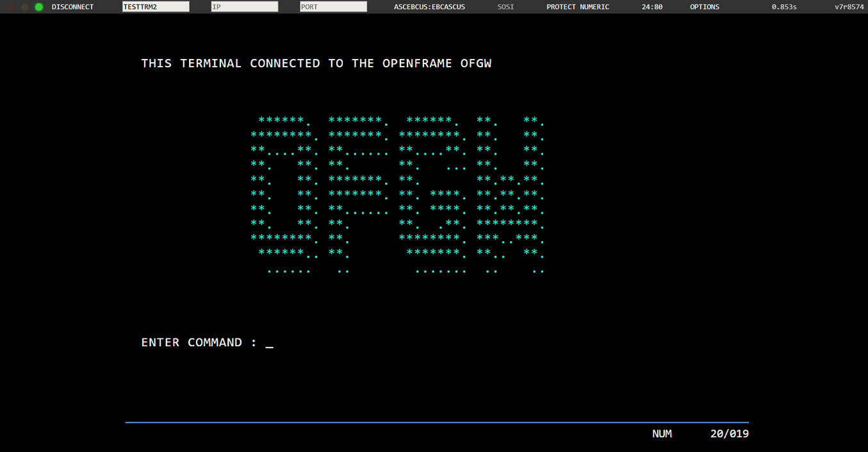Click the TESTTRM2 terminal name field
The image size is (868, 452).
pyautogui.click(x=156, y=7)
